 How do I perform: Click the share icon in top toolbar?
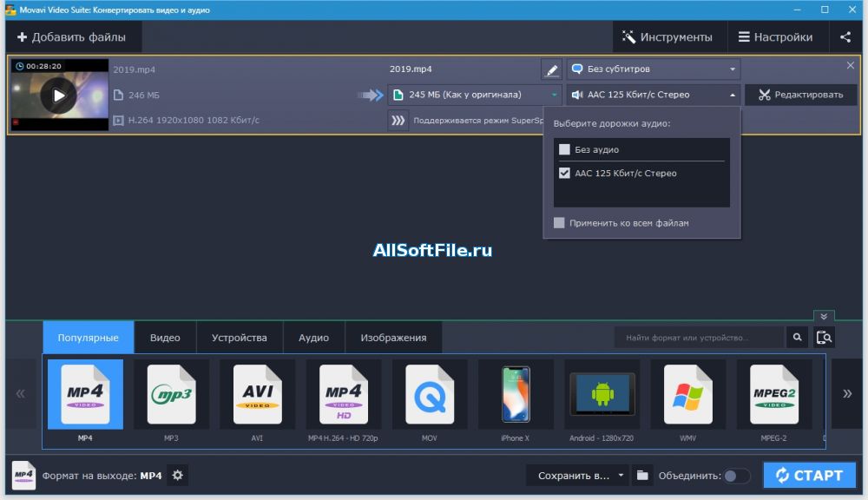[x=845, y=37]
